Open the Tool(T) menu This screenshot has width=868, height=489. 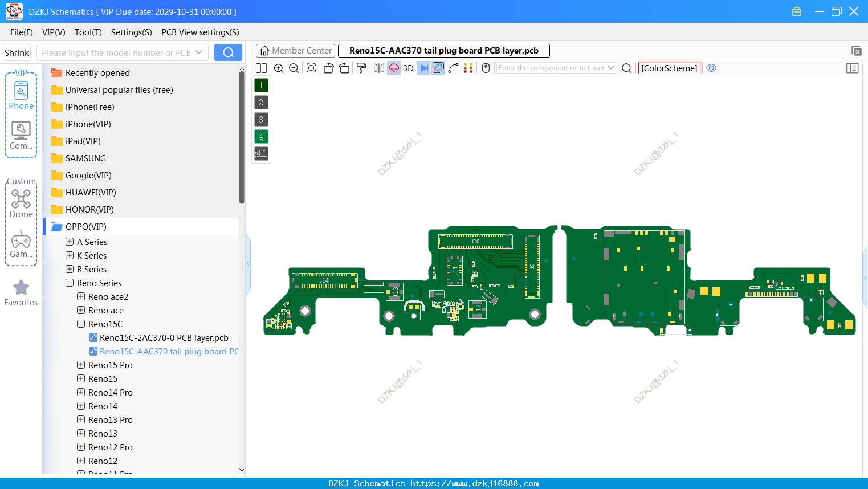(88, 32)
